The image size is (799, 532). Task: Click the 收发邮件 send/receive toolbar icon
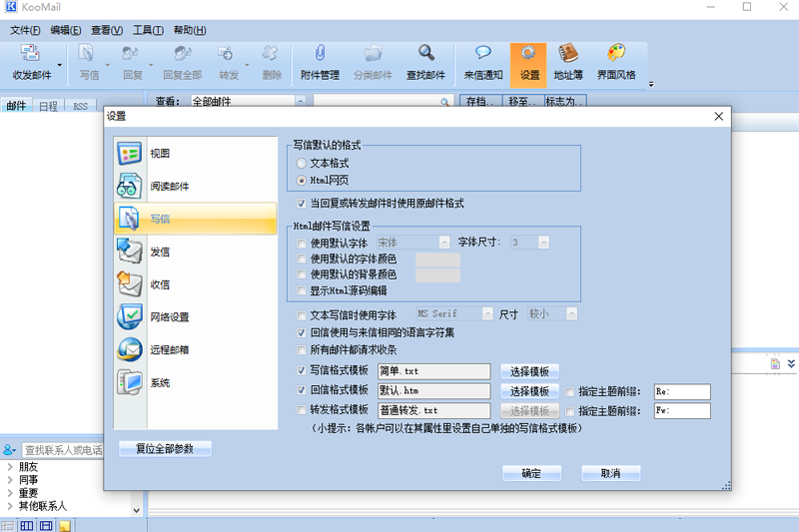[x=31, y=62]
